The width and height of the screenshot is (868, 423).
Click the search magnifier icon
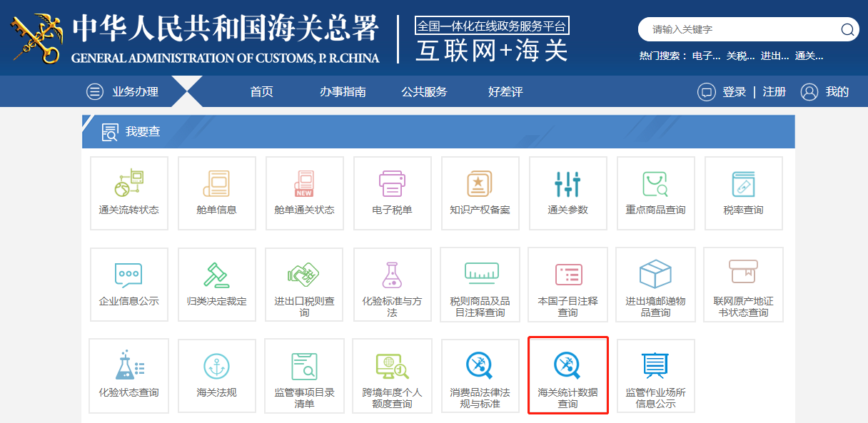(x=847, y=29)
